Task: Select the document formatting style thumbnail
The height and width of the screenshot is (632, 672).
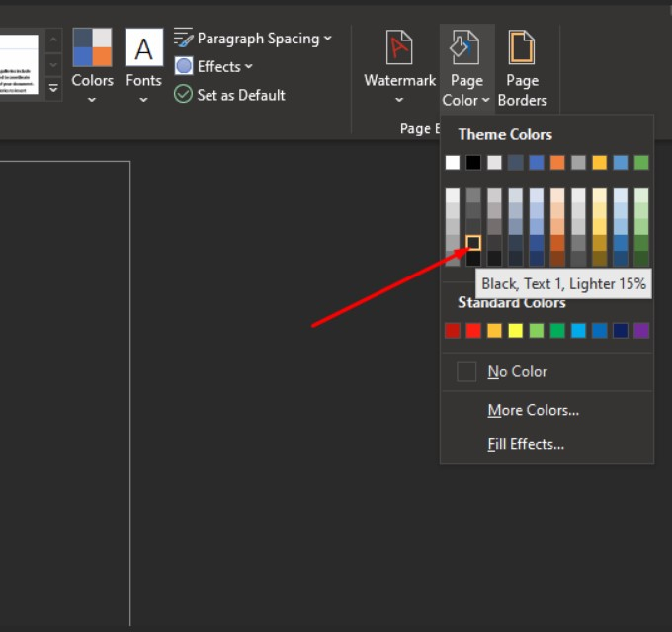Action: click(x=20, y=64)
